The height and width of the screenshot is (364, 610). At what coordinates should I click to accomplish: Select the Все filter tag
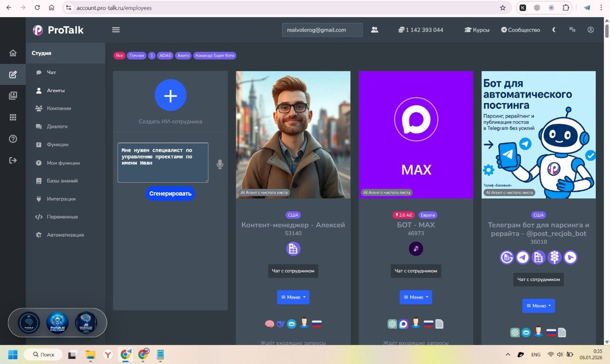[x=119, y=55]
